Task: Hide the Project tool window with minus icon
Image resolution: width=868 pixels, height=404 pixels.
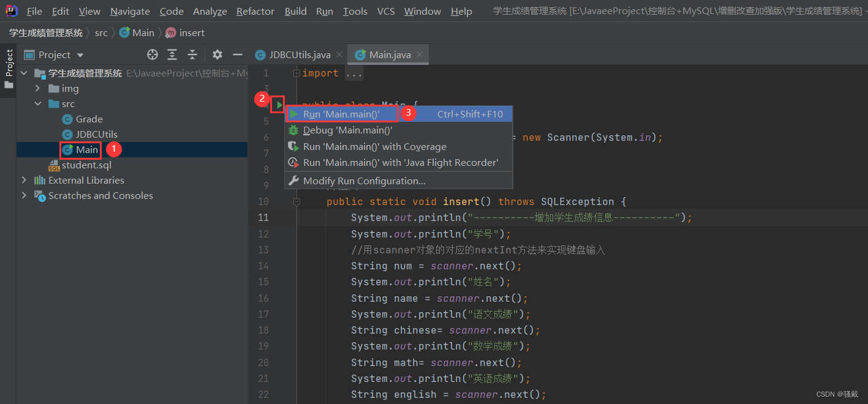Action: (238, 54)
